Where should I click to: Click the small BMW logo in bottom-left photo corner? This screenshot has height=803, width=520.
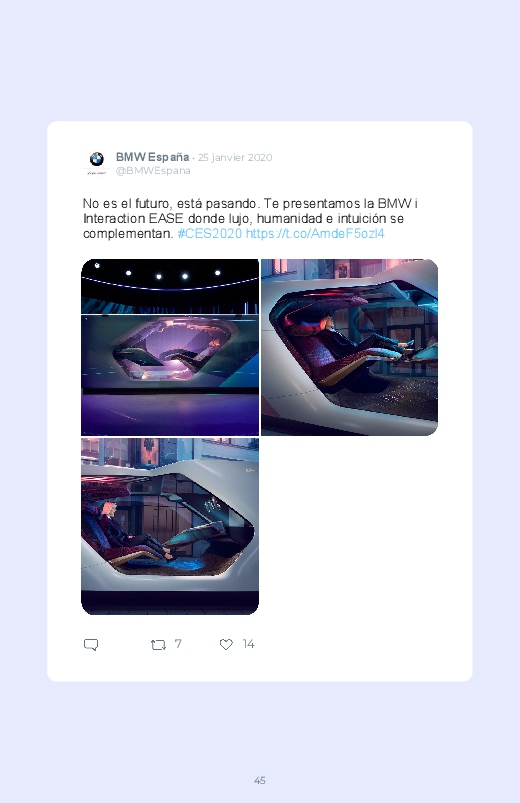click(x=250, y=470)
